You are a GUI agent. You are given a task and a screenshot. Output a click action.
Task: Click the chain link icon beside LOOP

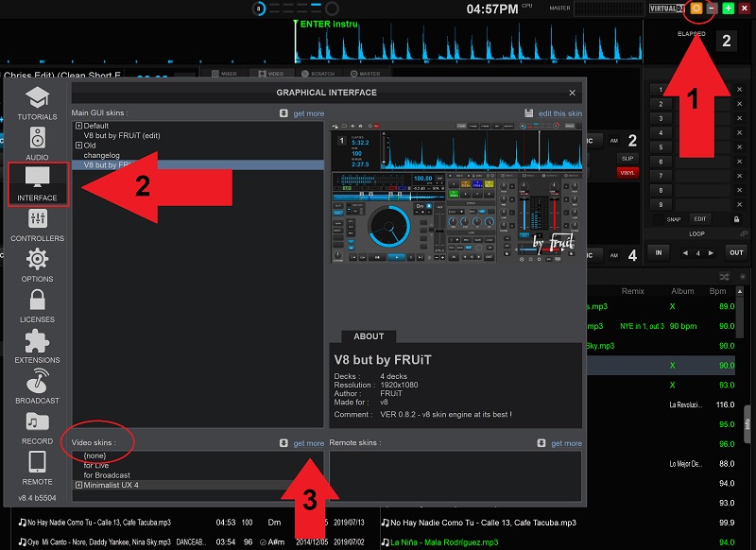[x=744, y=233]
